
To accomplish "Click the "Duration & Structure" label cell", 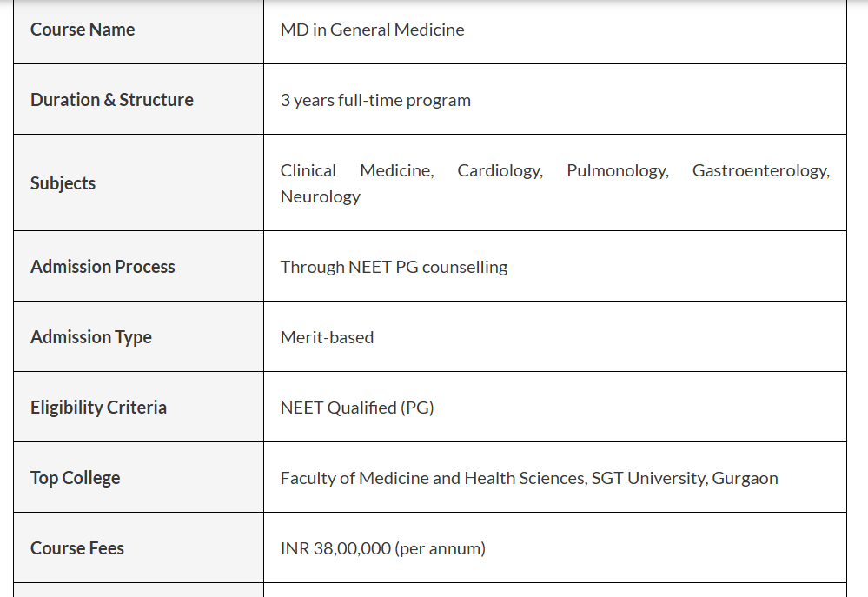I will click(112, 100).
